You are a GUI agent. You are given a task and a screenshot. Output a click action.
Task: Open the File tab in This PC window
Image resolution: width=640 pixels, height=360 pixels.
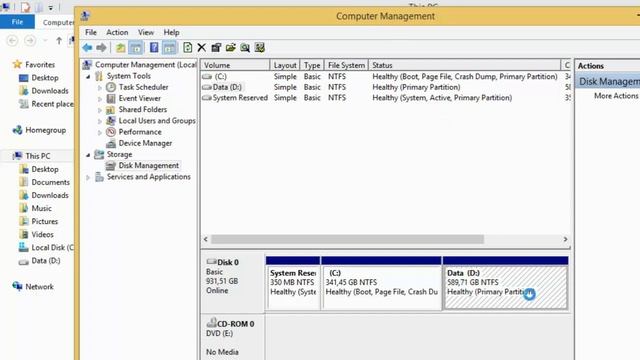(x=17, y=22)
